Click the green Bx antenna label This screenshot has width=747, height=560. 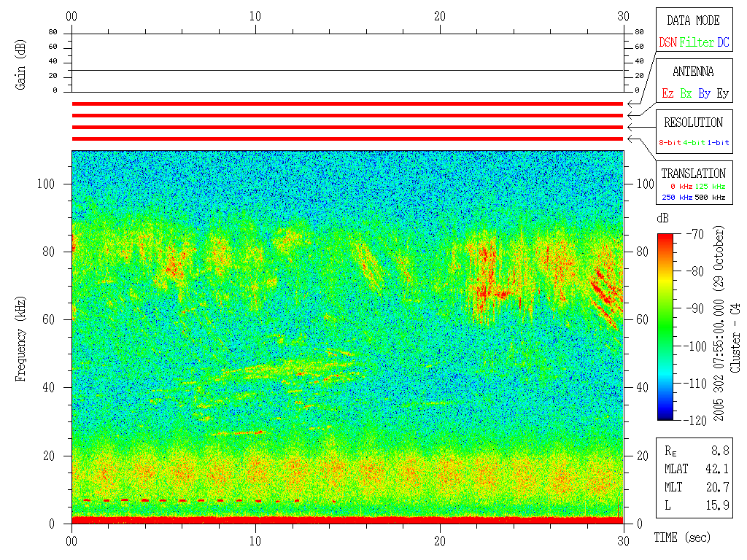tap(686, 93)
